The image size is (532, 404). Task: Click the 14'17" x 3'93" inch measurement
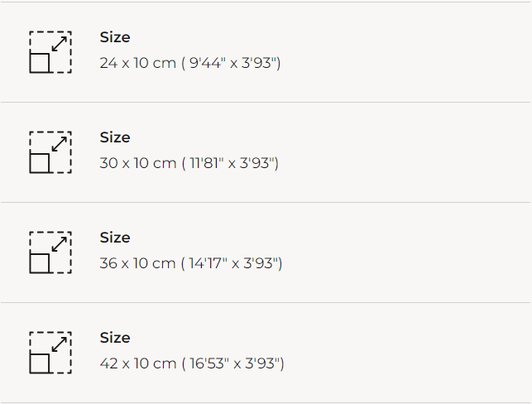(x=234, y=263)
